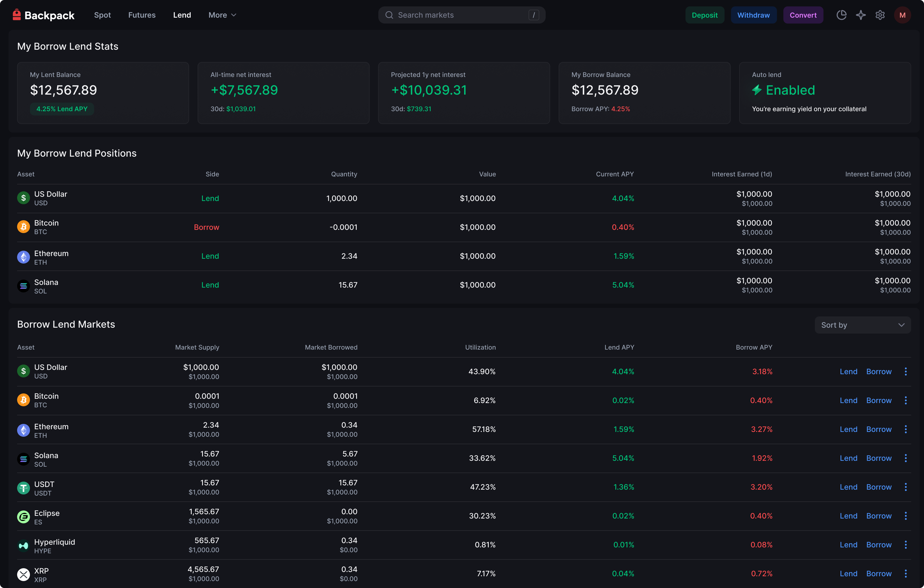The image size is (924, 588).
Task: Open the portfolio pie chart icon
Action: (841, 15)
